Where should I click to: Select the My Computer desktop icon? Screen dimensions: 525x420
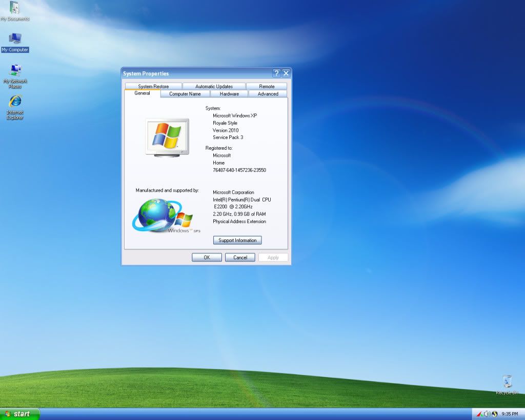(15, 43)
